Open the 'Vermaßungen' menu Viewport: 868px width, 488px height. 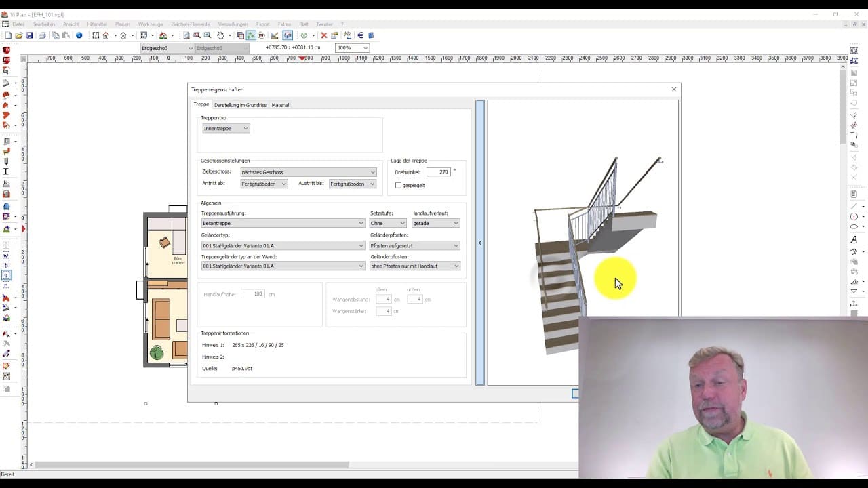[233, 24]
